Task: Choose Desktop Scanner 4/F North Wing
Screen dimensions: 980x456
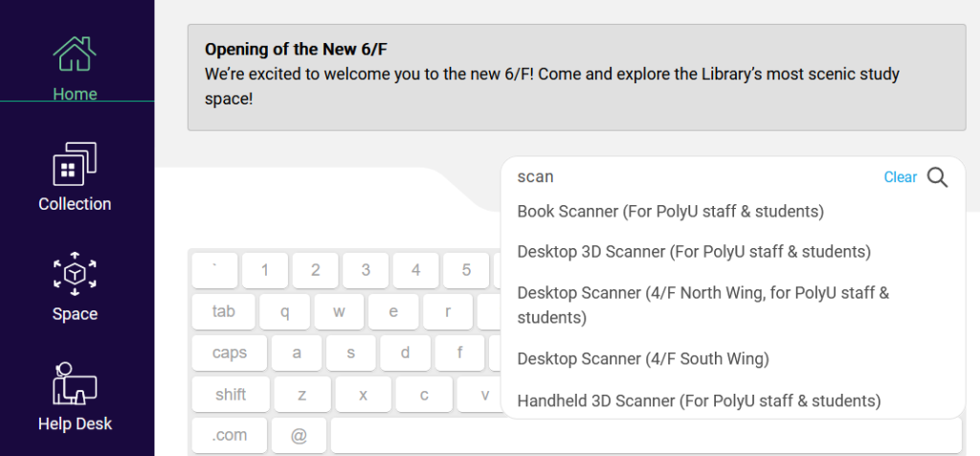Action: pos(703,305)
